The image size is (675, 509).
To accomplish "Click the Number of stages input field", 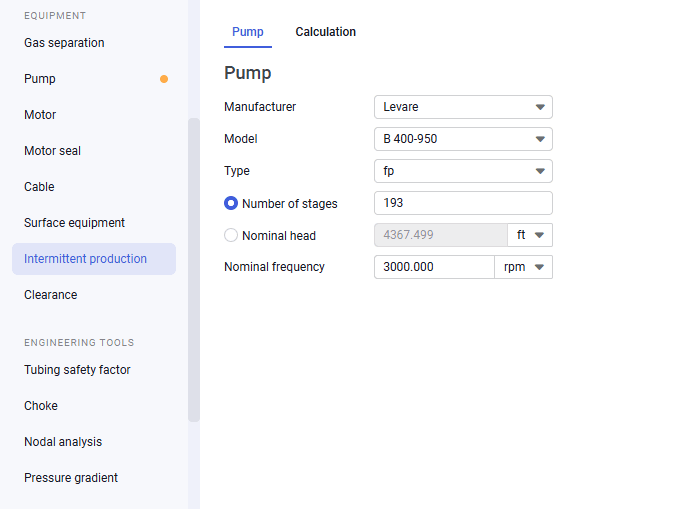I will click(x=463, y=203).
